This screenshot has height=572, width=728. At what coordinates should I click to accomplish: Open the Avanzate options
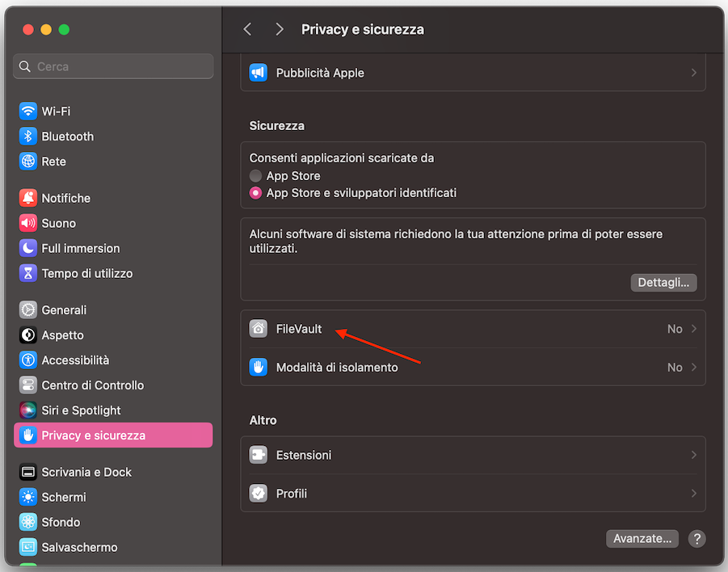pyautogui.click(x=642, y=538)
